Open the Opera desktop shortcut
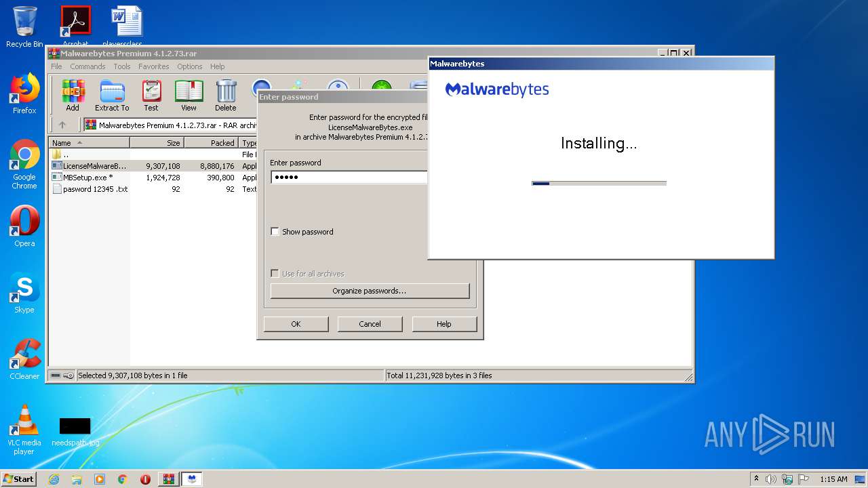 (x=24, y=226)
